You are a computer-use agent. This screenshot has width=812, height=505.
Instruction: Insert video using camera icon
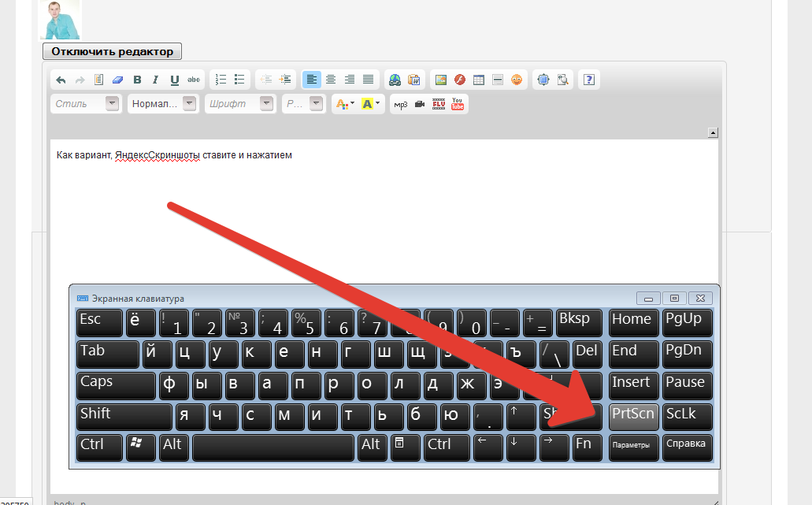pos(420,104)
